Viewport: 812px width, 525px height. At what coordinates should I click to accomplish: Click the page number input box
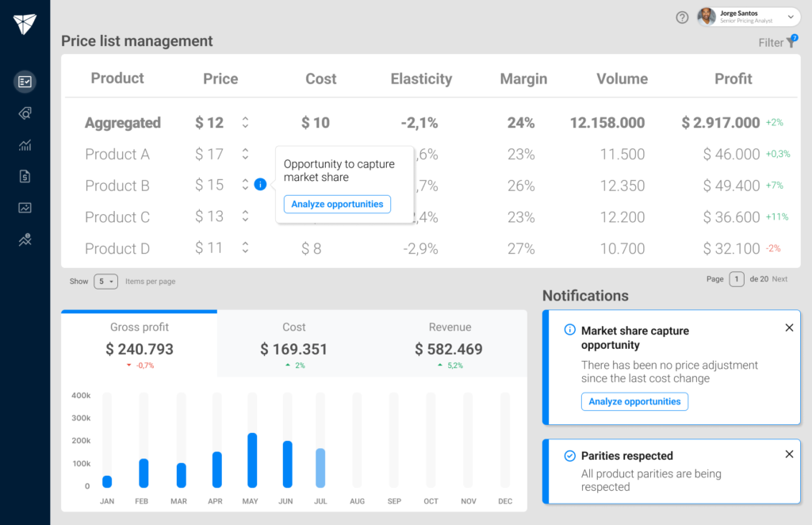point(737,279)
